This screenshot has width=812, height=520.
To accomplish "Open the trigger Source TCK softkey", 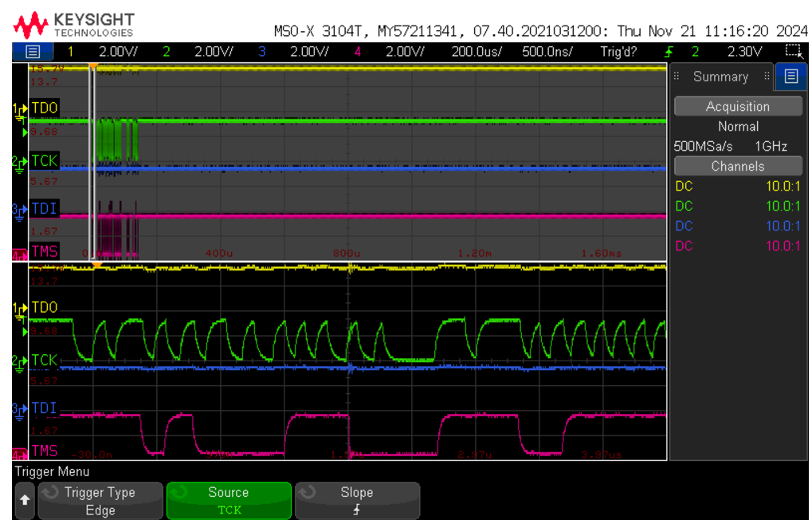I will point(229,501).
